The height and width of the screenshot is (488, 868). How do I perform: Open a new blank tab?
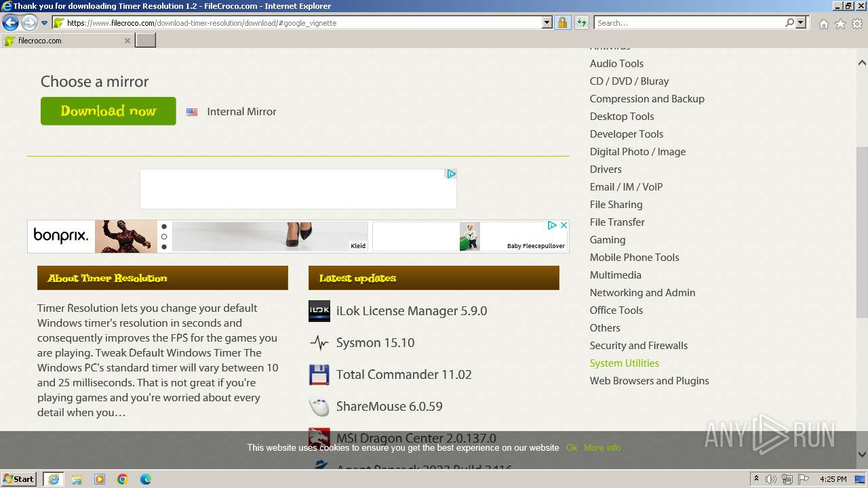point(146,41)
